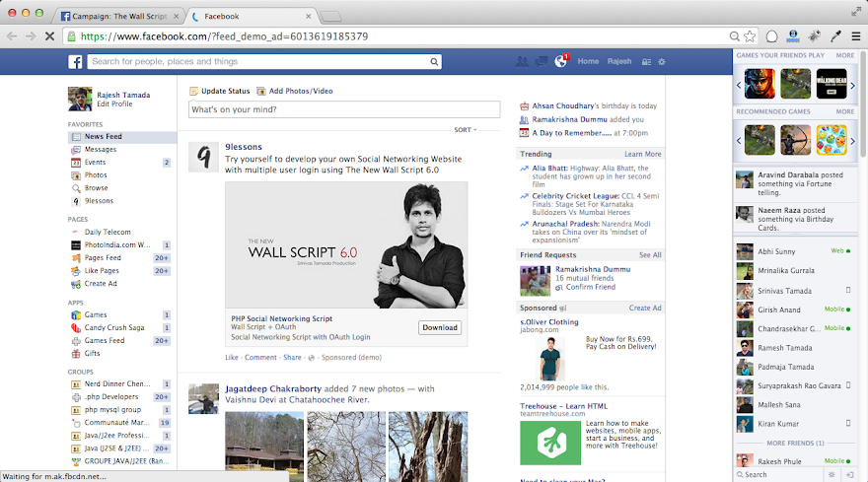Open The Walking Dead game thumbnail
This screenshot has height=482, width=868.
(832, 84)
